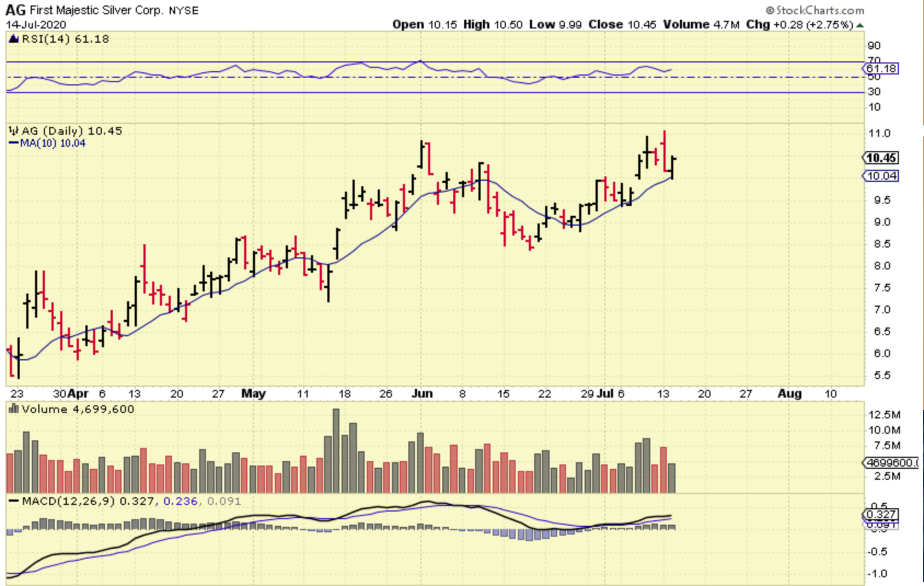Viewport: 924px width, 586px height.
Task: Click the 8.5 price axis label
Action: [882, 244]
